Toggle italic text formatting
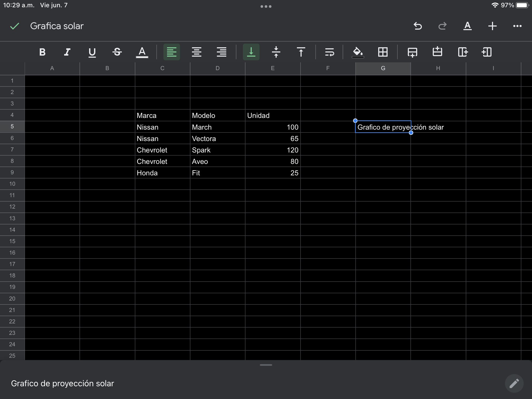This screenshot has height=399, width=532. [x=67, y=52]
